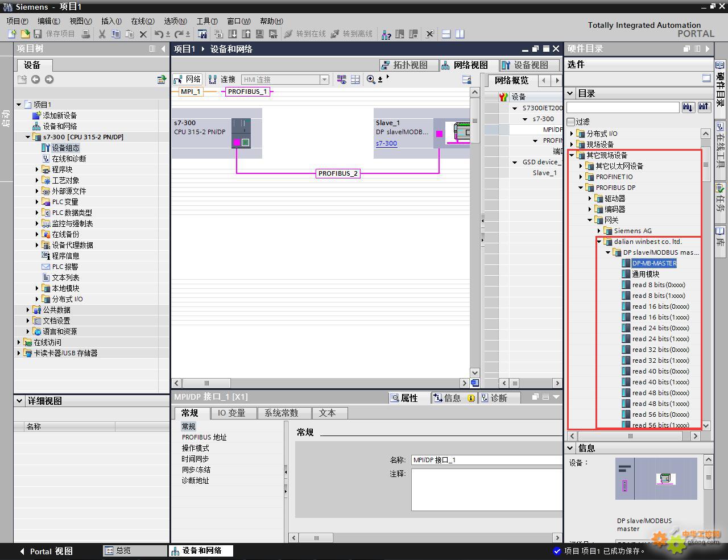
Task: Collapse the PROFIBUS DP catalog folder
Action: click(x=581, y=188)
